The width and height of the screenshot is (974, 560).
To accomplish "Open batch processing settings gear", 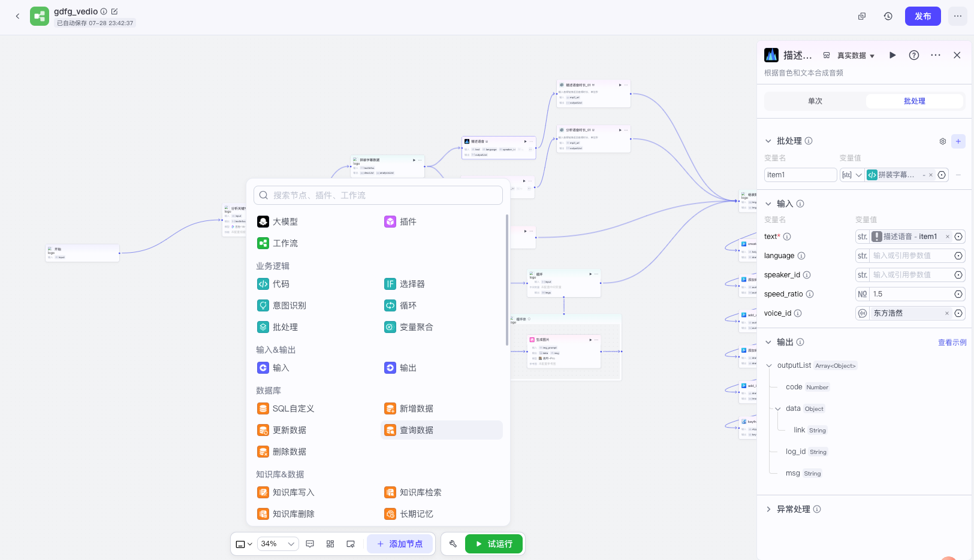I will pos(943,141).
